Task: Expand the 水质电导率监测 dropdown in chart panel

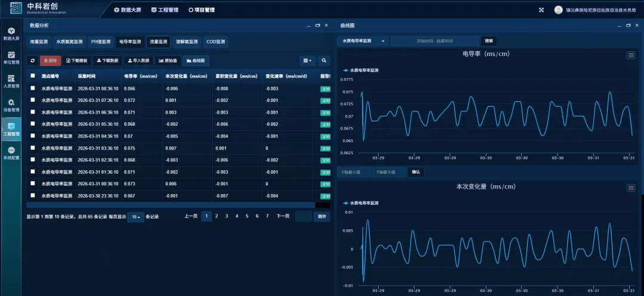Action: pos(363,41)
